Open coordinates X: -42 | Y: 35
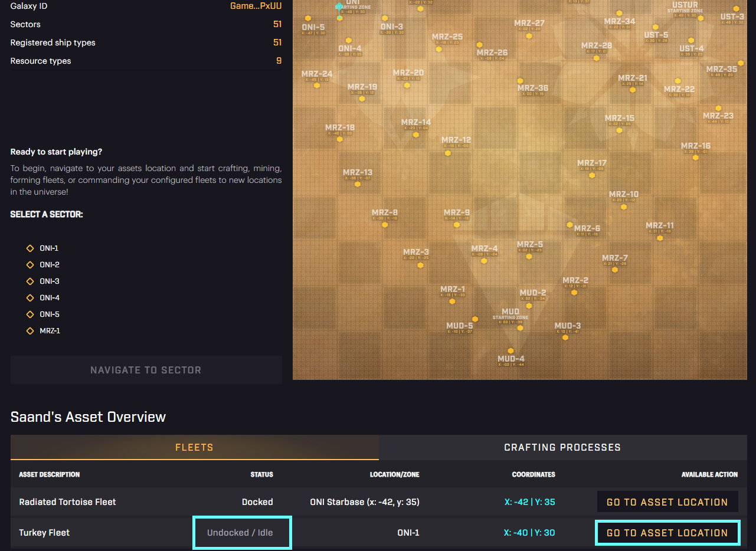 click(530, 502)
